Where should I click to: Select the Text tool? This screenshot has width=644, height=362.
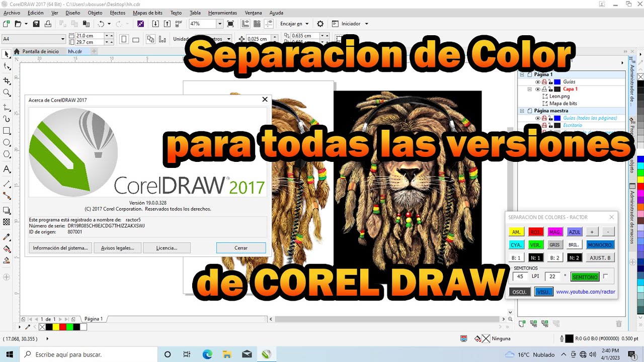[x=7, y=169]
